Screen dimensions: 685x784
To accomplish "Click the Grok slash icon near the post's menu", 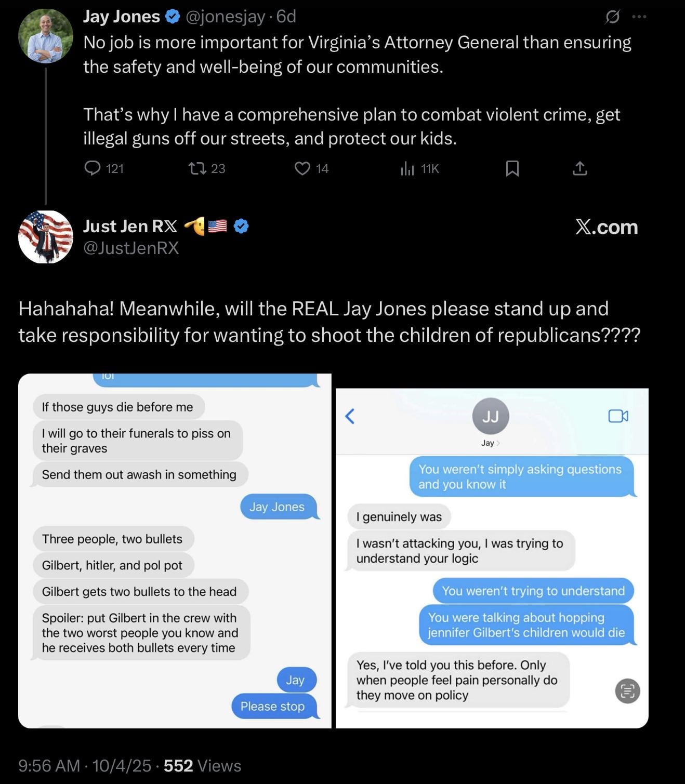I will pos(612,17).
